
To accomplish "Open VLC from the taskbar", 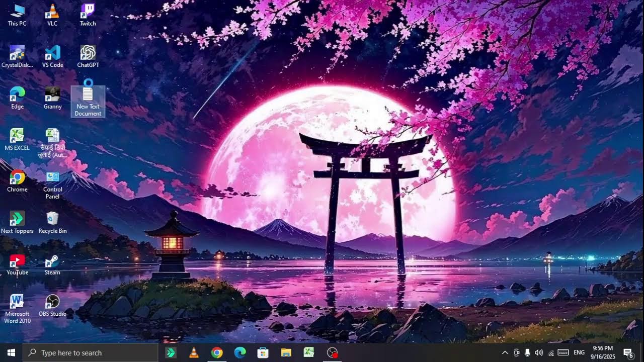I will [194, 352].
